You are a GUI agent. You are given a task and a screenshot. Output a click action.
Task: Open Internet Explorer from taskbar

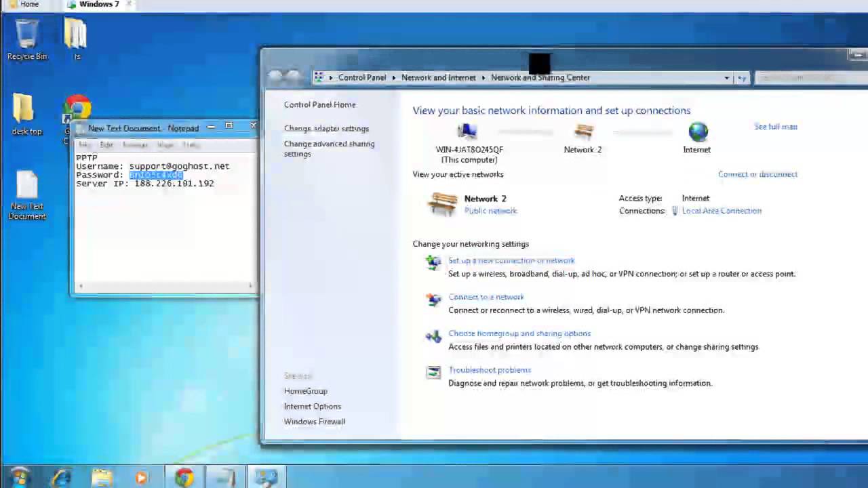point(62,478)
